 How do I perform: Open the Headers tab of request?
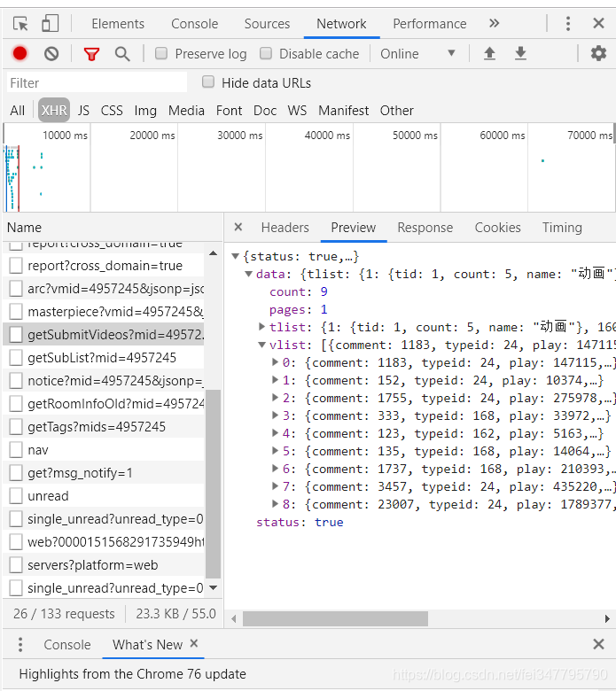click(285, 228)
